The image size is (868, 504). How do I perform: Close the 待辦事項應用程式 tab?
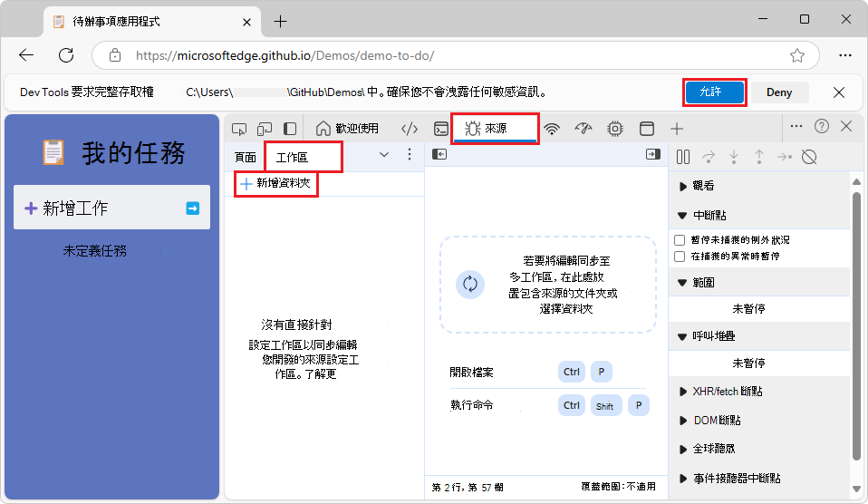[x=246, y=22]
